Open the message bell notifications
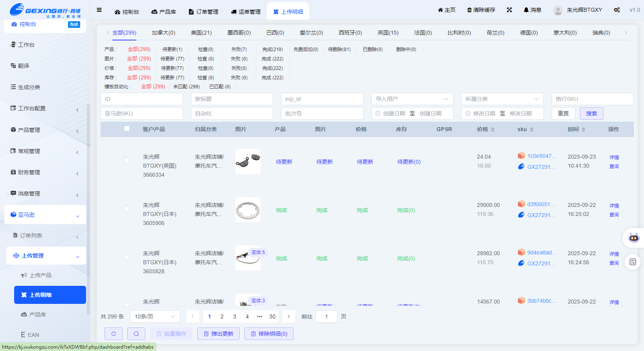The image size is (644, 351). tap(532, 10)
